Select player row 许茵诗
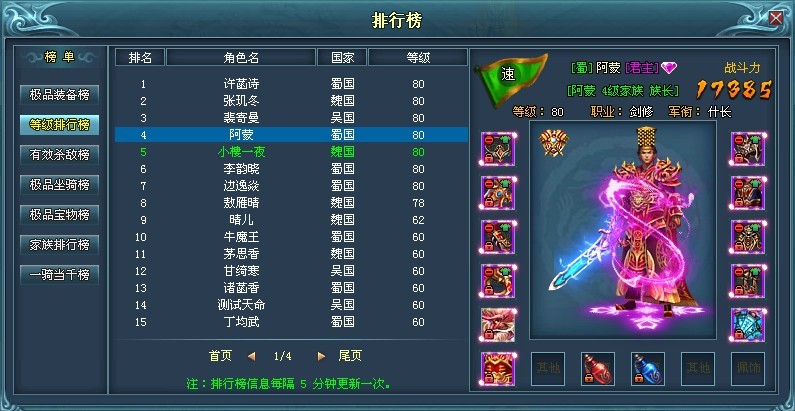The height and width of the screenshot is (411, 795). 291,84
